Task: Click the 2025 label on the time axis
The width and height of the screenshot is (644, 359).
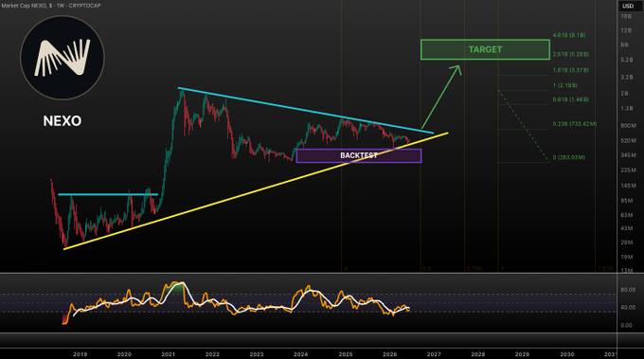Action: pos(346,354)
